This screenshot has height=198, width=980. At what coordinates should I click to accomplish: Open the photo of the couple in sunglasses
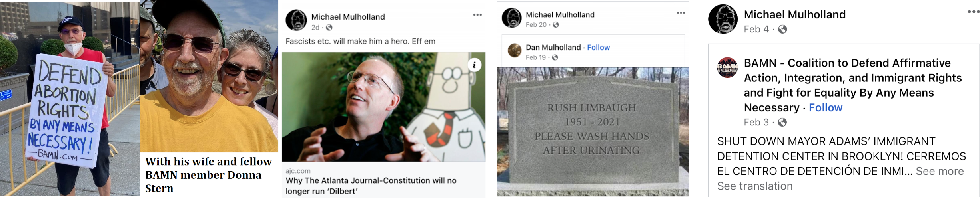point(209,76)
